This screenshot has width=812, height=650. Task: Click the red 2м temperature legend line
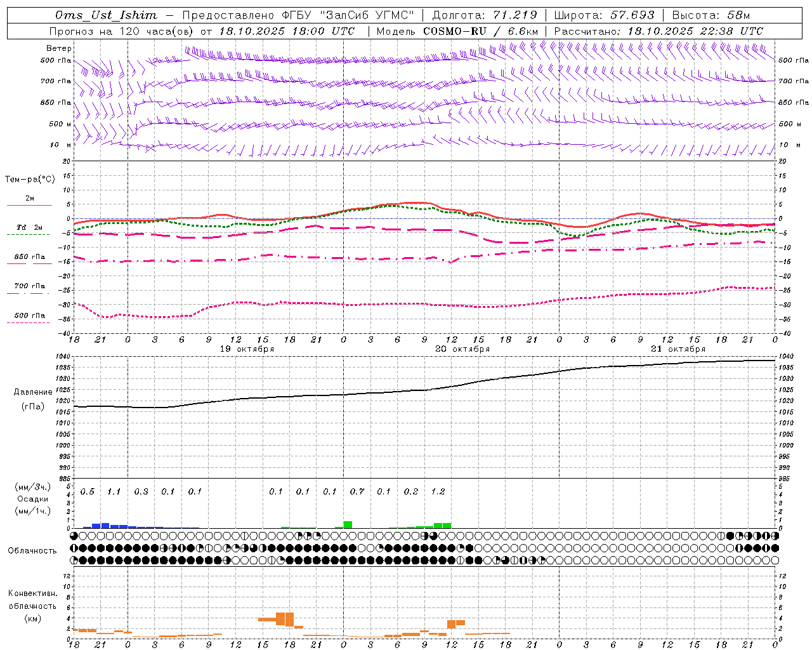tap(30, 205)
